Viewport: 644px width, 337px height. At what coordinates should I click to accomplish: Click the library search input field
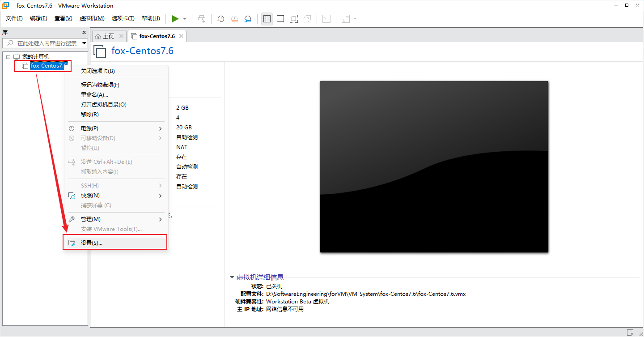[x=46, y=43]
